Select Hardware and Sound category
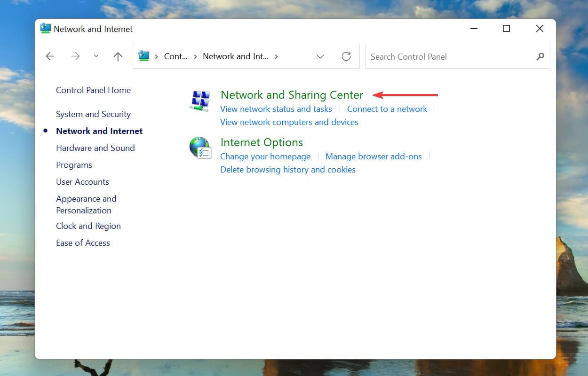Screen dimensions: 588x376 tap(95, 148)
